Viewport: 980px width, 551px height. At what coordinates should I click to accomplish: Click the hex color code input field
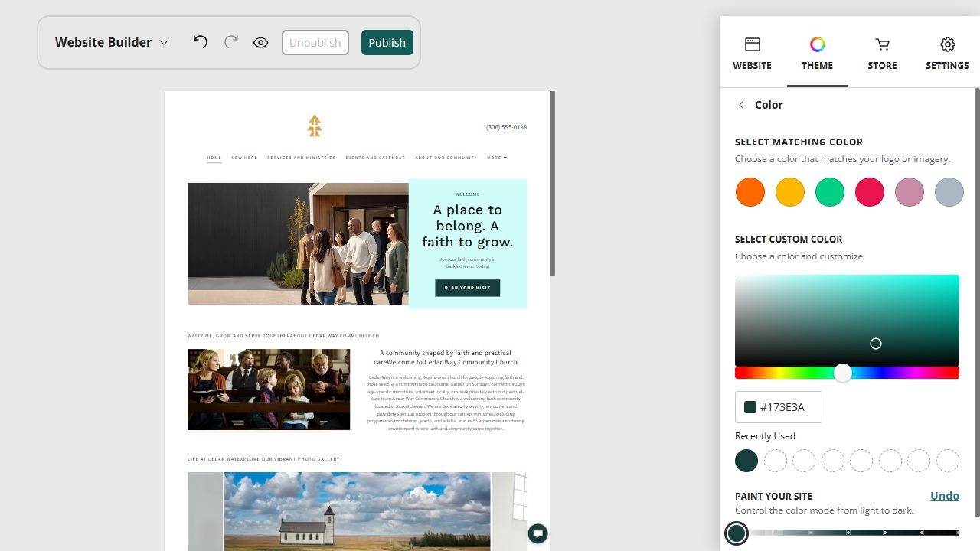coord(779,407)
